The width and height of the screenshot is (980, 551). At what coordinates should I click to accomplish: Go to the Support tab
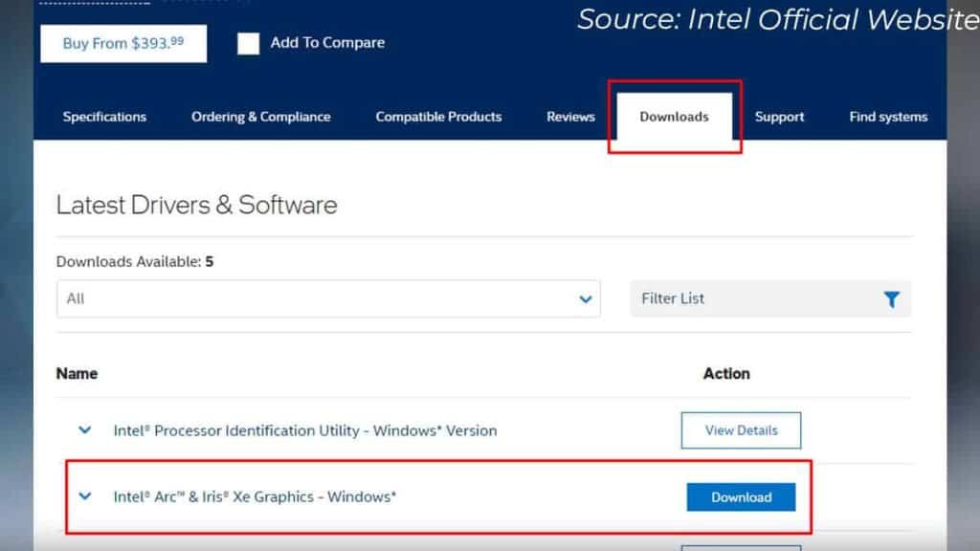click(779, 116)
